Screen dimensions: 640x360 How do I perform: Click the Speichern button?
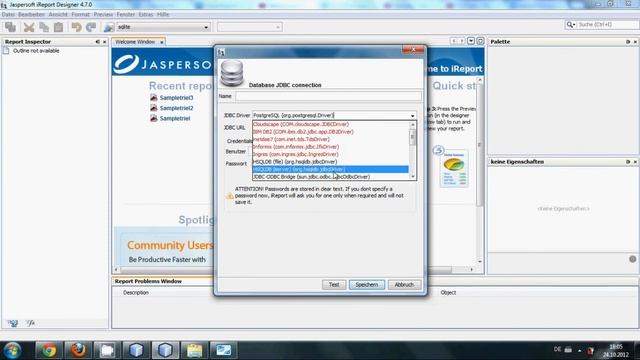[x=367, y=284]
